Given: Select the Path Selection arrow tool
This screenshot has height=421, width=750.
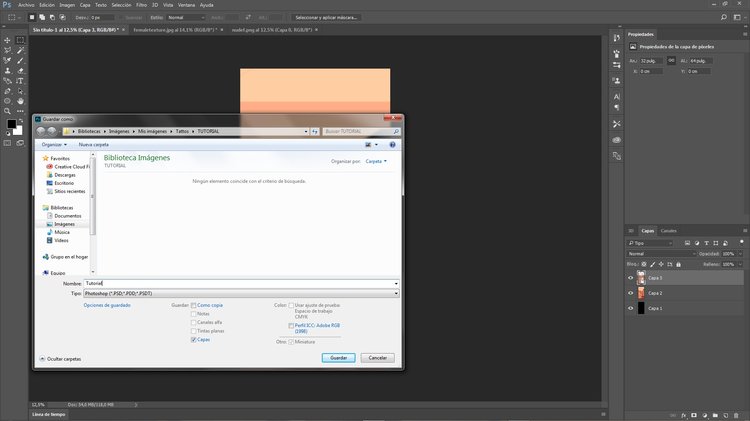Looking at the screenshot, I should pyautogui.click(x=20, y=91).
